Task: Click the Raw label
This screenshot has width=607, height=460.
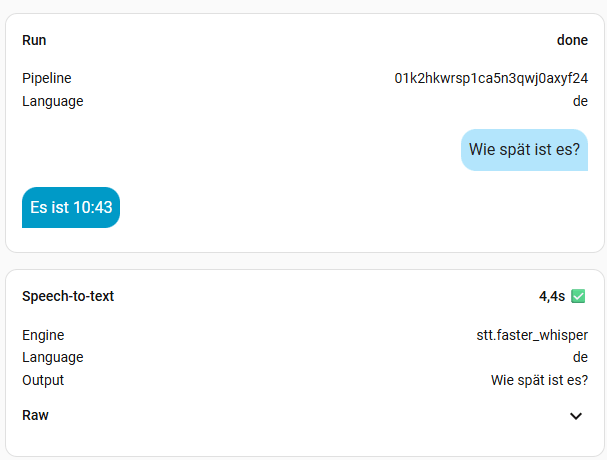Action: [35, 415]
